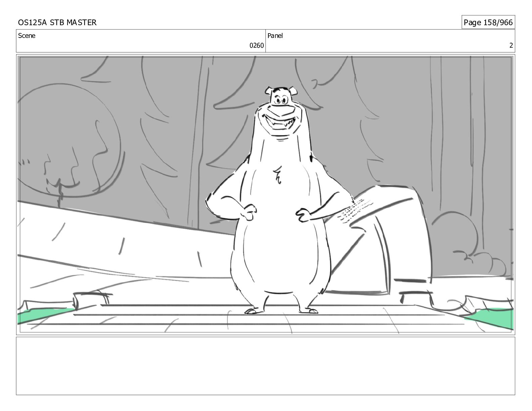Click the bear storyboard drawing panel
The width and height of the screenshot is (532, 411).
[x=266, y=195]
